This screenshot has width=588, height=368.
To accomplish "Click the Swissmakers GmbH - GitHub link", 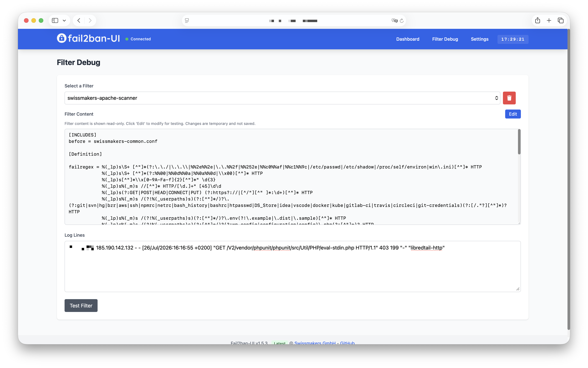I will tap(324, 343).
